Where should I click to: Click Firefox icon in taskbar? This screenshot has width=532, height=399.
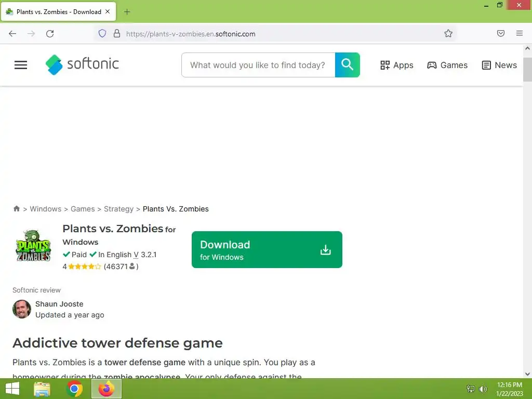tap(107, 389)
